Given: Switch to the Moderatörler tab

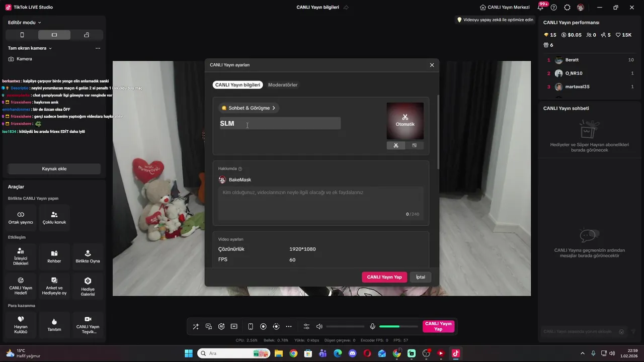Looking at the screenshot, I should click(283, 85).
